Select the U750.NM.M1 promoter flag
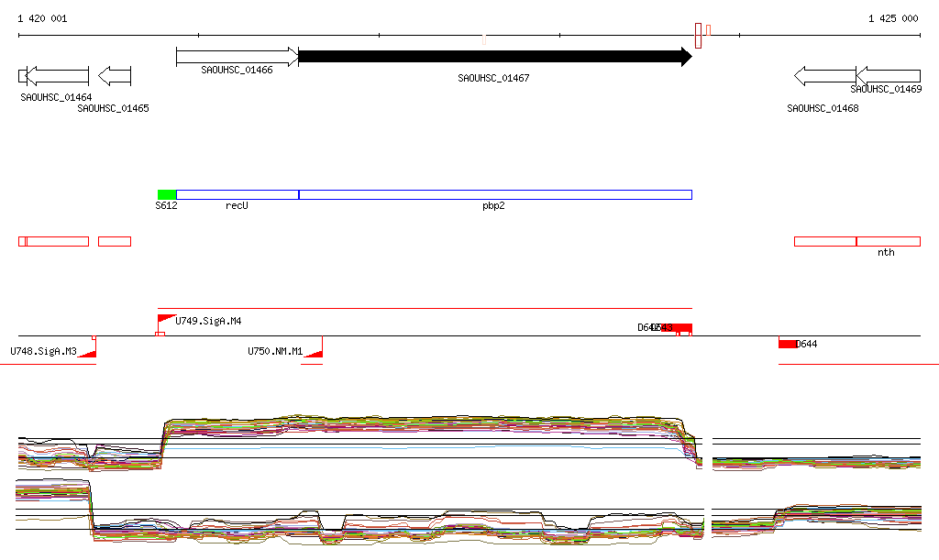This screenshot has height=560, width=939. [313, 352]
